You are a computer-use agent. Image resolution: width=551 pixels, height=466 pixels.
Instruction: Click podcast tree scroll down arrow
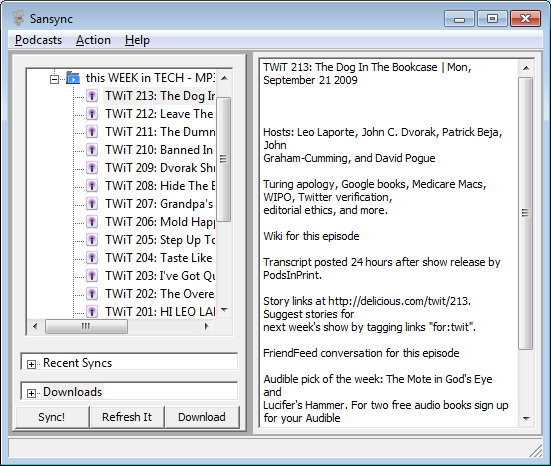click(224, 310)
